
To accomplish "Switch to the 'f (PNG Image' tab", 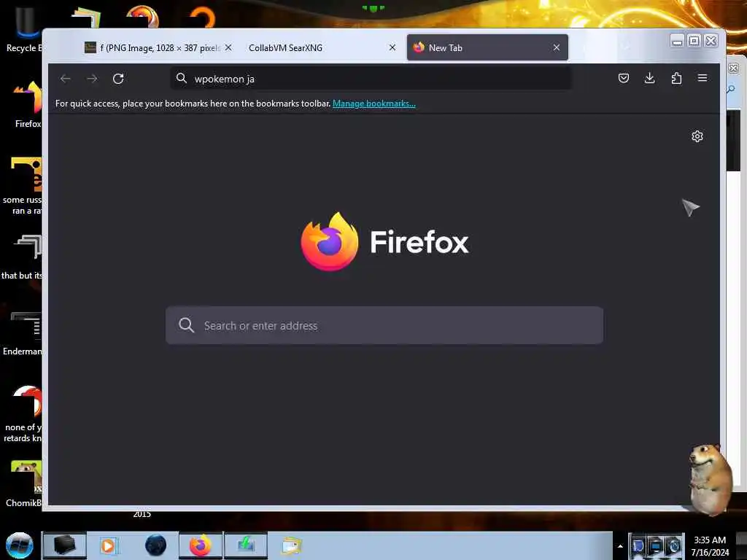I will click(152, 47).
